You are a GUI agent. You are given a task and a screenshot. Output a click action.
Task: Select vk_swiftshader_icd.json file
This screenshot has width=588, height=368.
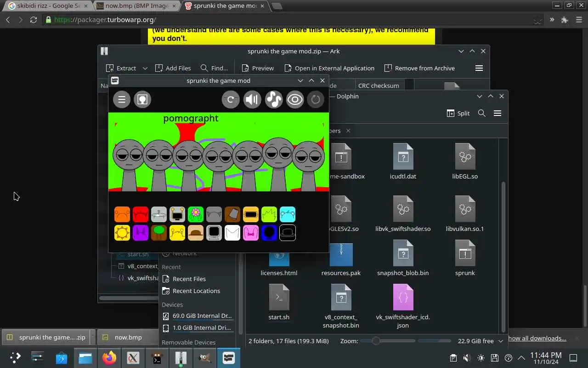pyautogui.click(x=403, y=306)
